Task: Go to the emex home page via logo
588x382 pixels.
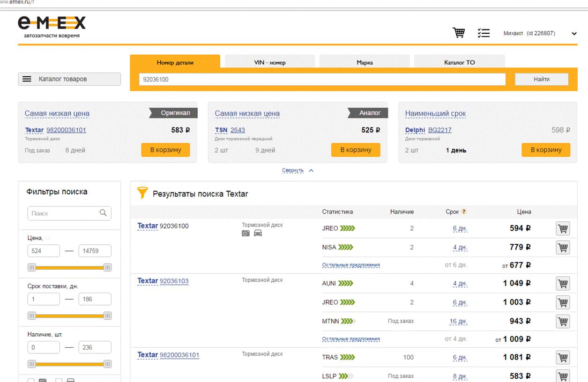Action: point(52,26)
